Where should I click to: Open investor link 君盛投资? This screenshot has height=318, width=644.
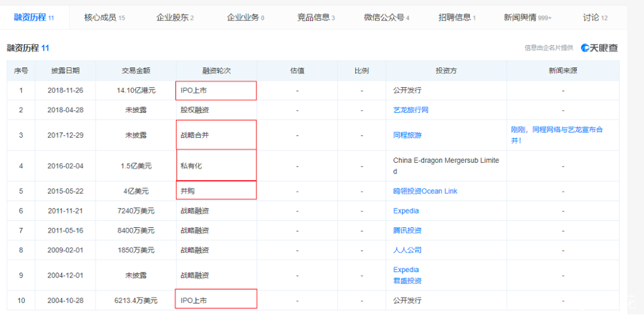pyautogui.click(x=407, y=281)
